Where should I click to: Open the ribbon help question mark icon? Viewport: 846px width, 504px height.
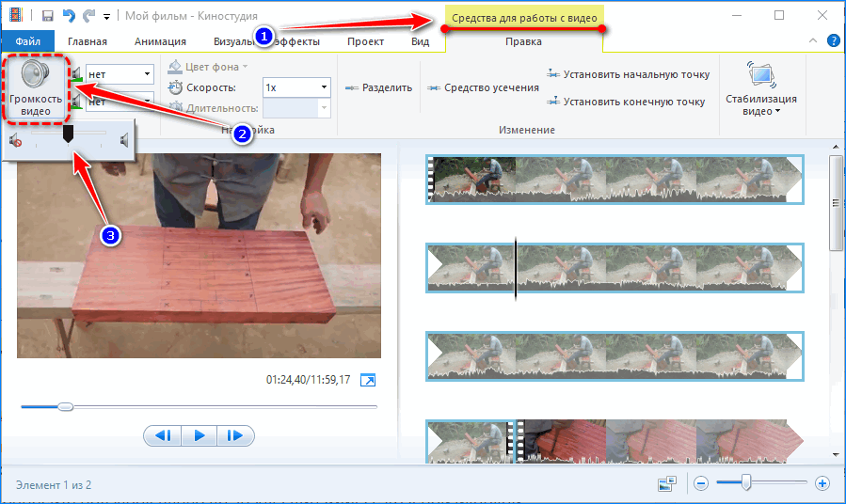(833, 41)
